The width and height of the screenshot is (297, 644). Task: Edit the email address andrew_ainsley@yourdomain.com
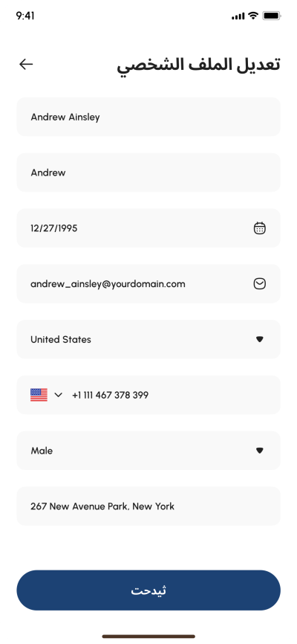148,283
